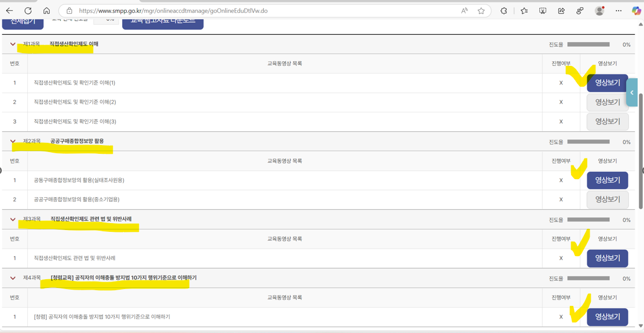Click 제4과목 label text
Image resolution: width=644 pixels, height=333 pixels.
[32, 278]
